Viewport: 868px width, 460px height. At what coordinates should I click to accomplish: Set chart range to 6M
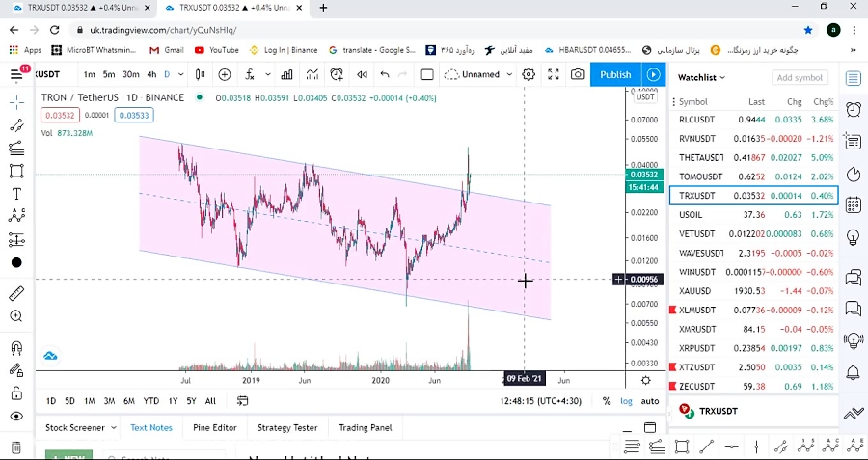click(129, 401)
